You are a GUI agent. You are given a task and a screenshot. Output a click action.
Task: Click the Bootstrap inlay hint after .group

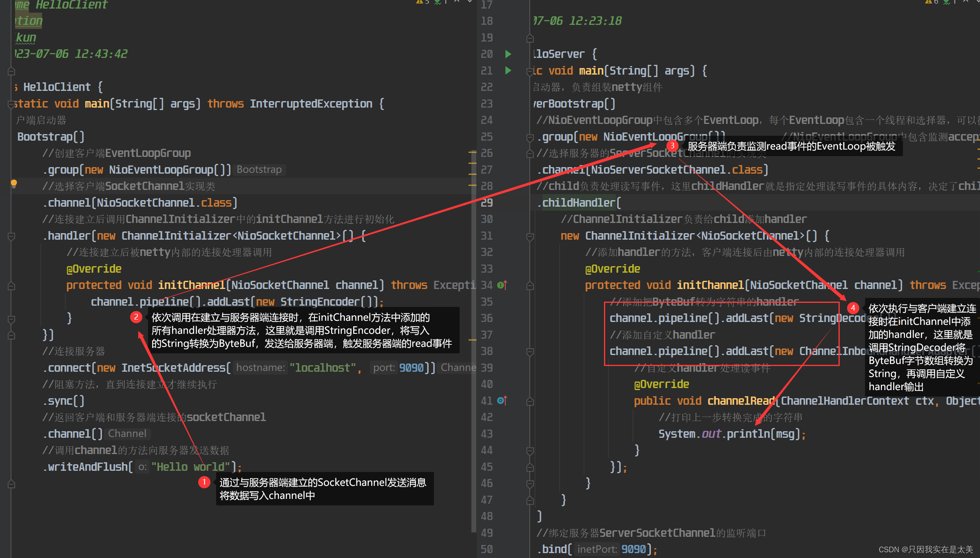click(259, 170)
